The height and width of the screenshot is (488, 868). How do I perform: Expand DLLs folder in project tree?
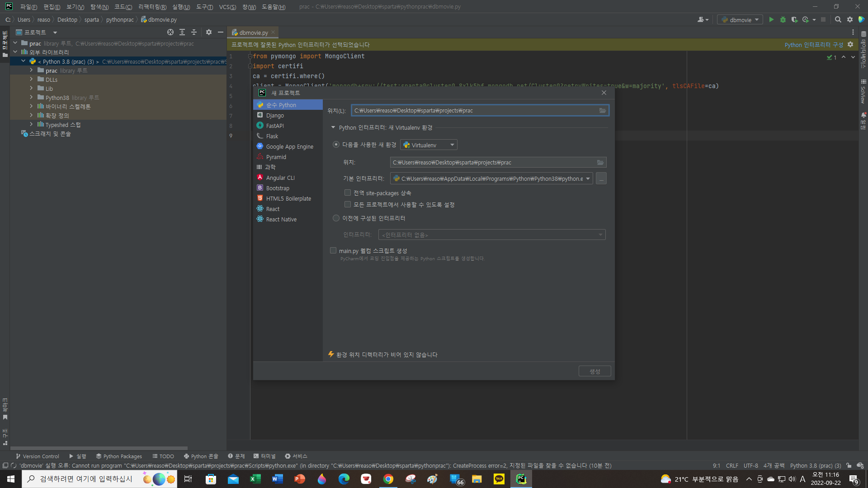31,80
